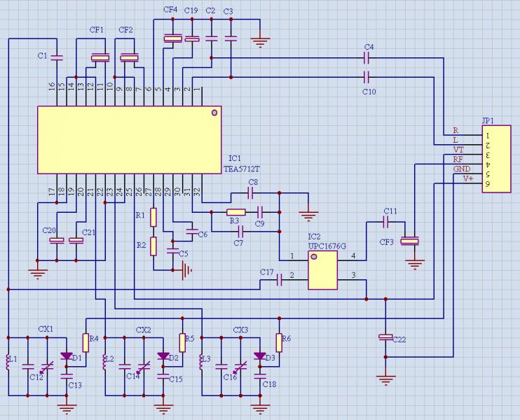Select the D3 diode symbol
The image size is (520, 420).
click(261, 356)
